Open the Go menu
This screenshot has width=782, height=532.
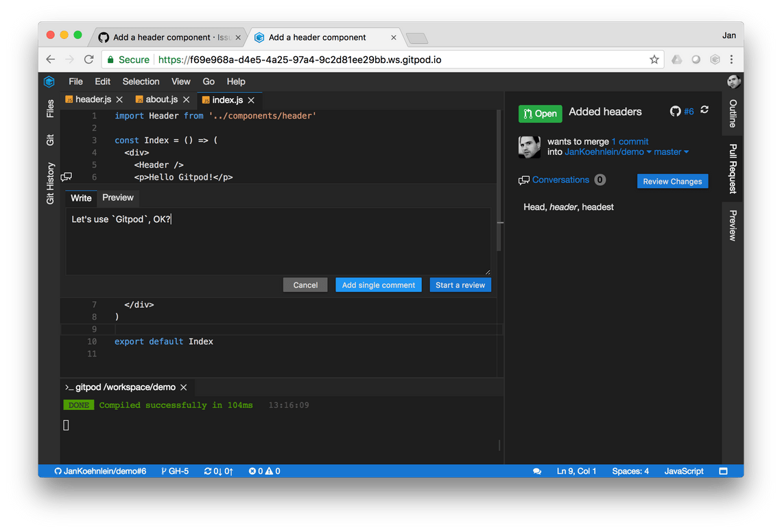pos(209,82)
